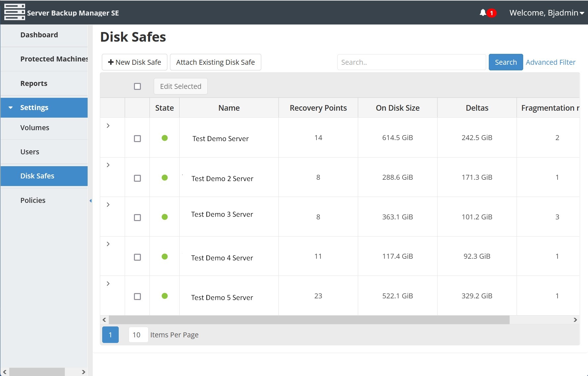Click inside the Search input field
Image resolution: width=588 pixels, height=376 pixels.
click(411, 62)
